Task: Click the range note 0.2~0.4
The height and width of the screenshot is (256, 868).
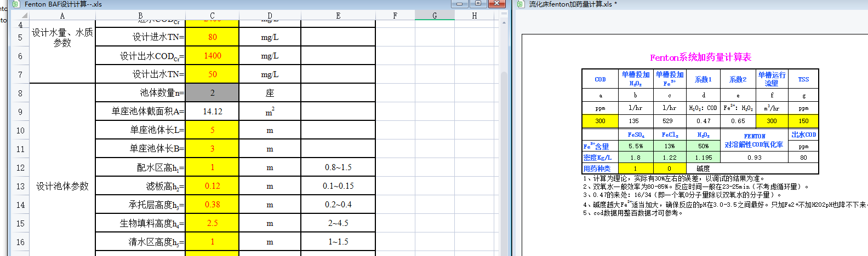Action: coord(338,205)
